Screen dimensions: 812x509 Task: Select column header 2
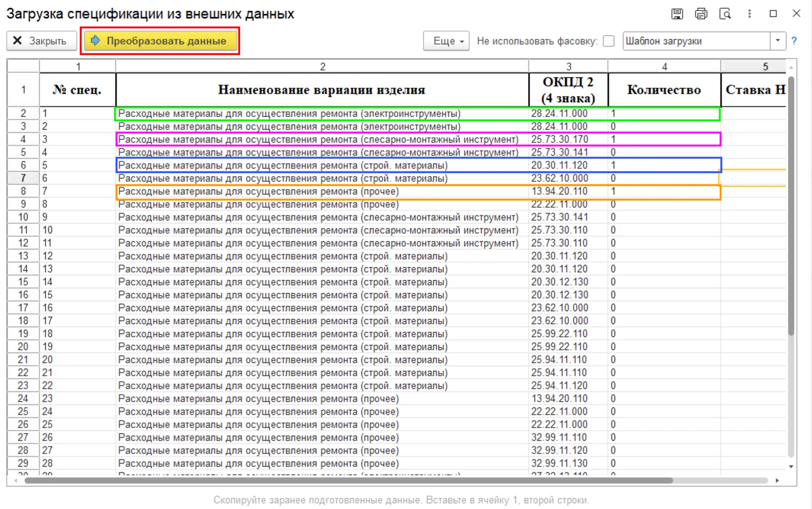click(322, 66)
